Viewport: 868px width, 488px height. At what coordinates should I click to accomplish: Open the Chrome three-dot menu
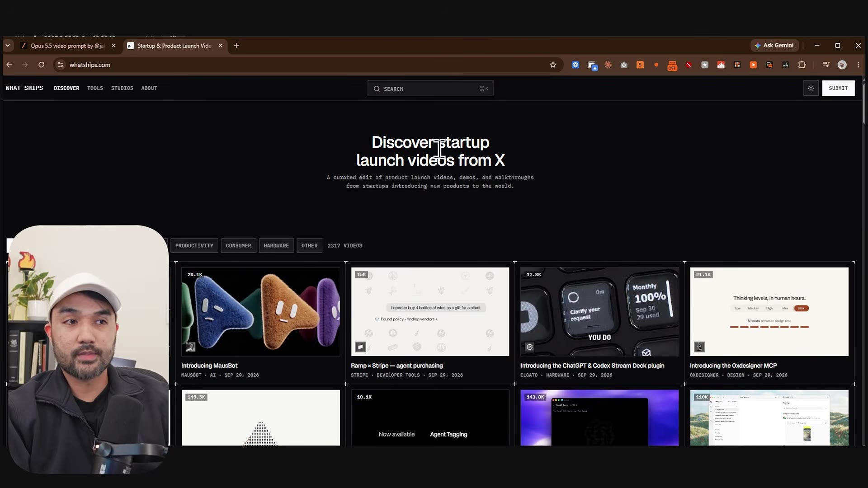click(858, 65)
